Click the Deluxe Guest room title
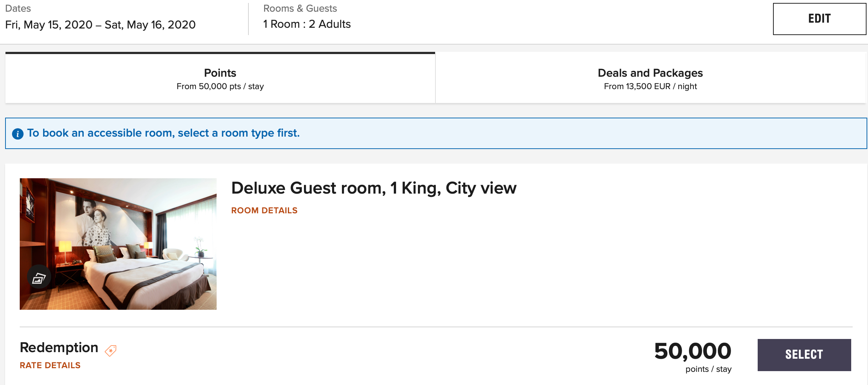Image resolution: width=868 pixels, height=385 pixels. pyautogui.click(x=374, y=188)
